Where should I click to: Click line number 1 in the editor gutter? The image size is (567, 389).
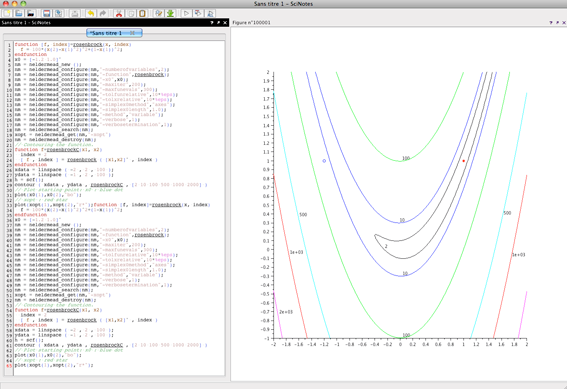[9, 45]
